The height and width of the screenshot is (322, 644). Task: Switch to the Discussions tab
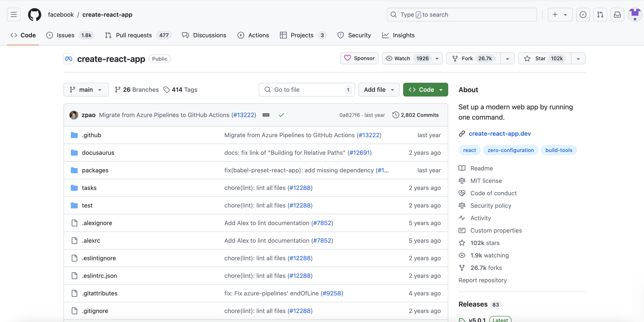[x=204, y=35]
